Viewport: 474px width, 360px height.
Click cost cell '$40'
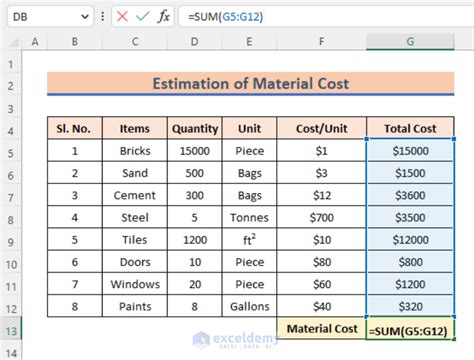[x=321, y=306]
